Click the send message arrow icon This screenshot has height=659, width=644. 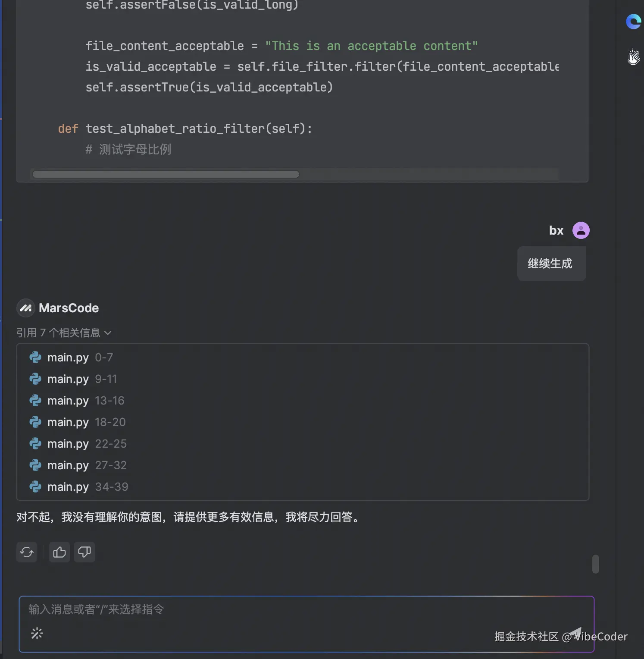575,633
